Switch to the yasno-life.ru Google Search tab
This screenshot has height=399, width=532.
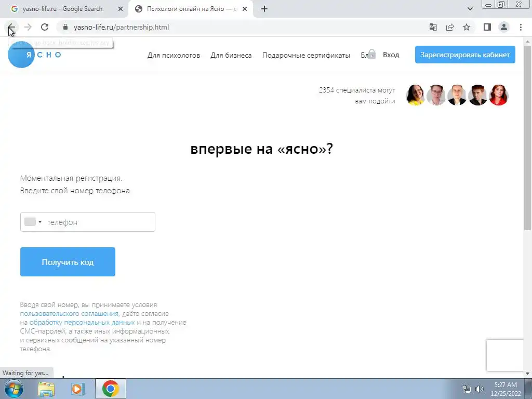point(62,9)
